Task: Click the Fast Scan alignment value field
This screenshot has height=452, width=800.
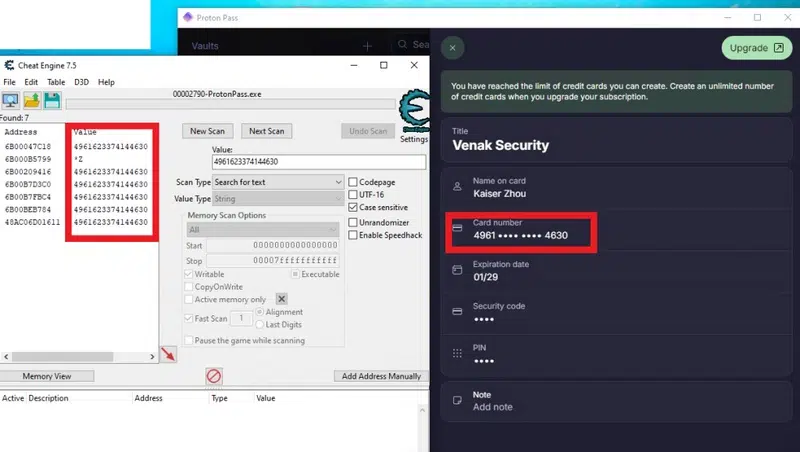Action: point(241,318)
